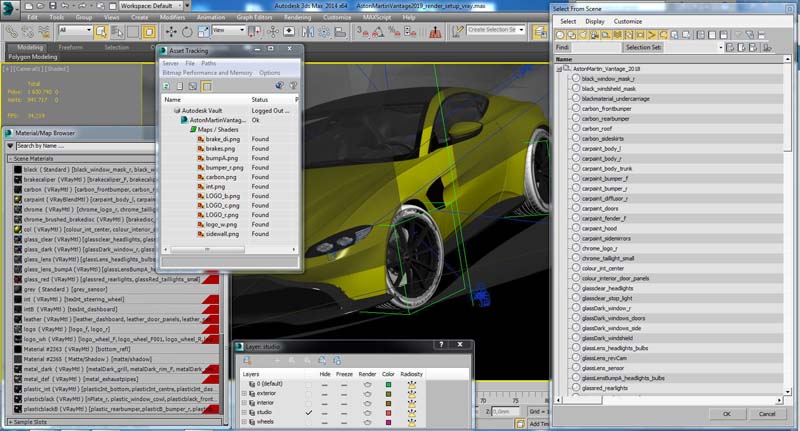The image size is (800, 431).
Task: Click the Cancel button
Action: (768, 413)
